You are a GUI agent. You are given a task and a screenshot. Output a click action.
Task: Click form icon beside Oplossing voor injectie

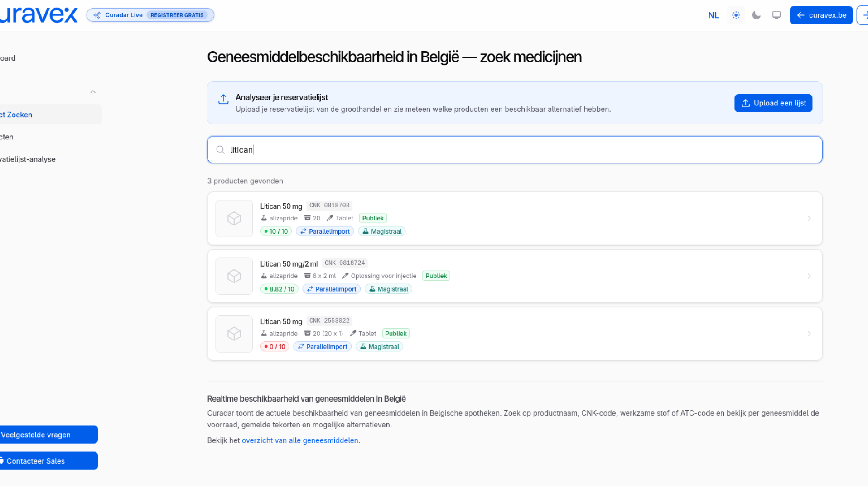pos(345,276)
